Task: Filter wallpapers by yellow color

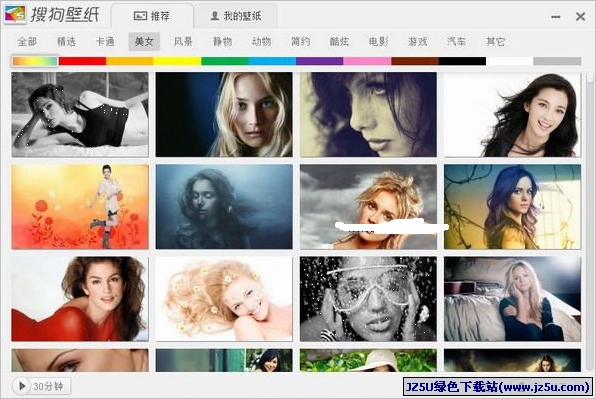Action: pos(177,61)
